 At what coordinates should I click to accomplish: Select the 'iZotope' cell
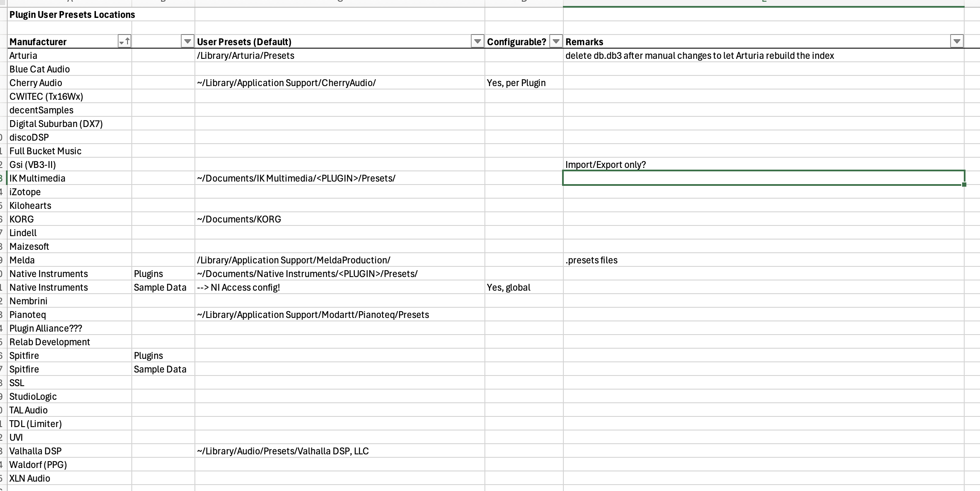(x=70, y=192)
